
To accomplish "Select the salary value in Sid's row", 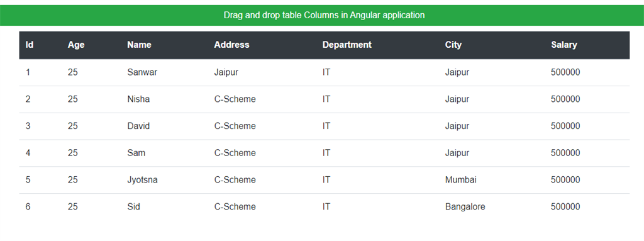I will point(565,207).
